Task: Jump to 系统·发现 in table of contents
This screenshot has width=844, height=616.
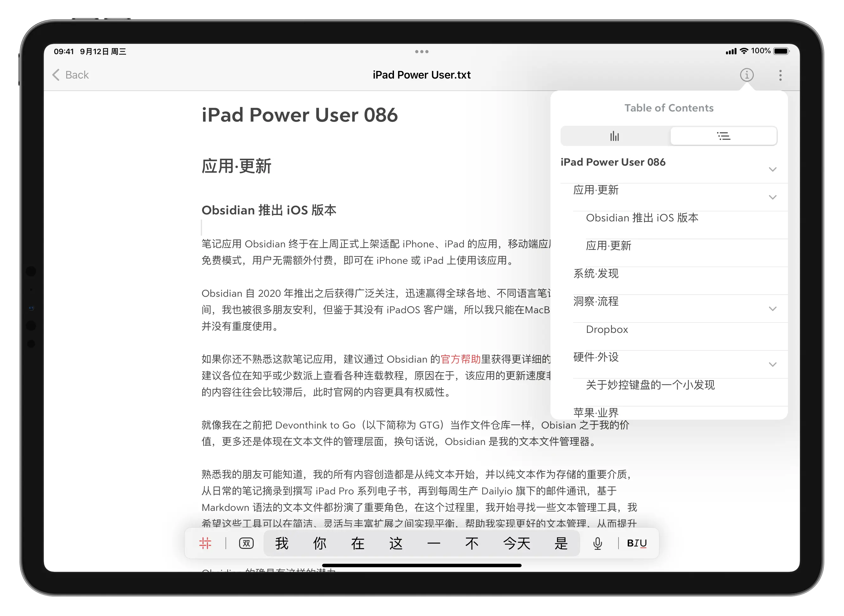Action: click(596, 273)
